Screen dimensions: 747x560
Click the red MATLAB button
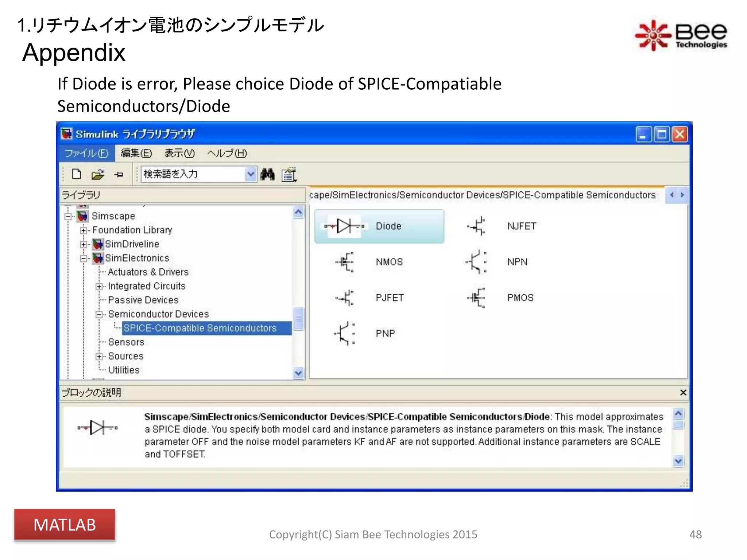pyautogui.click(x=65, y=525)
